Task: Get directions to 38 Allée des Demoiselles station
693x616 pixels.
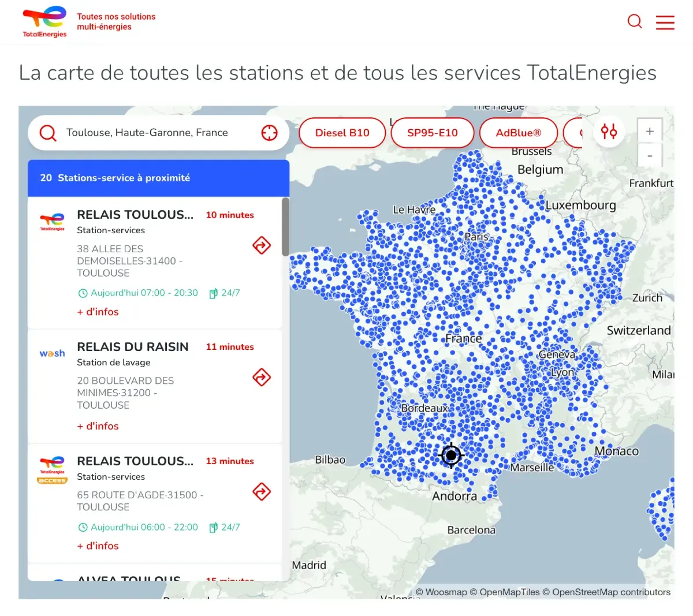Action: (262, 245)
